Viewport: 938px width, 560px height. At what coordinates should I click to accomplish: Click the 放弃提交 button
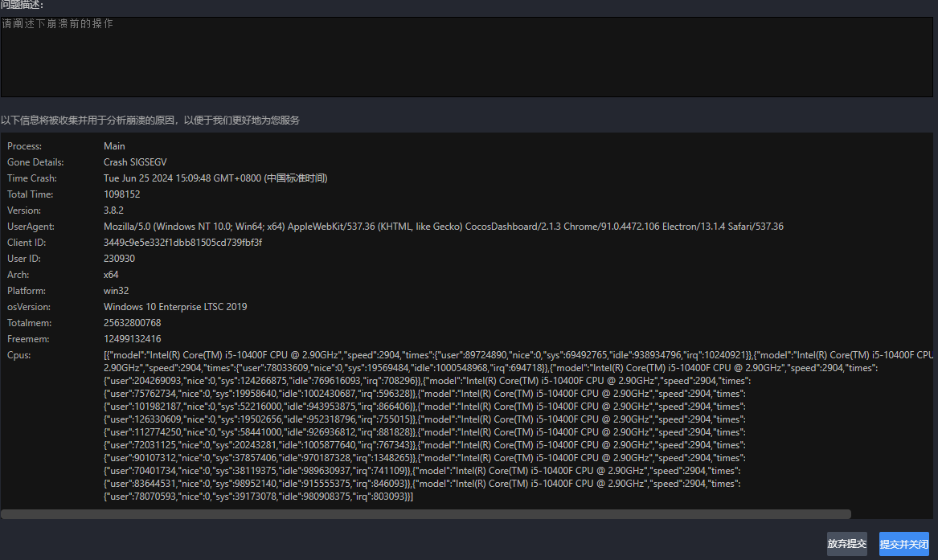tap(846, 544)
